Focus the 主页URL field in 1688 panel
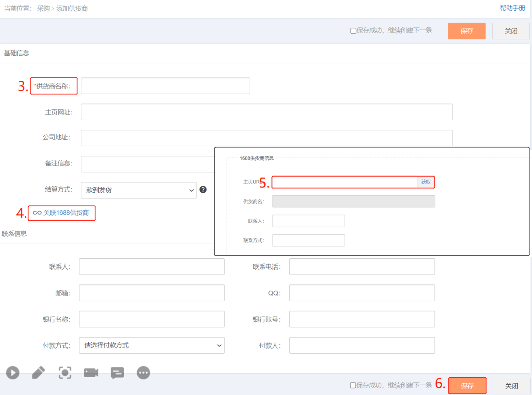The width and height of the screenshot is (532, 395). pos(345,182)
